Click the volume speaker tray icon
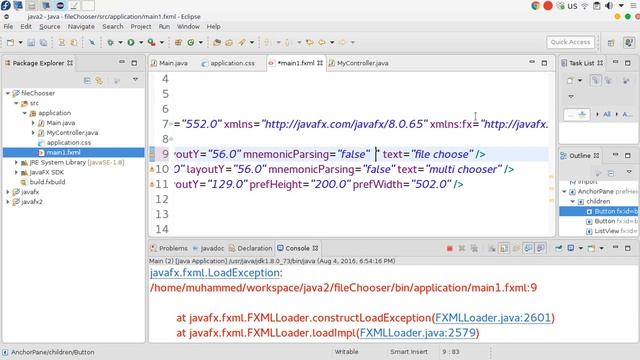 point(609,6)
